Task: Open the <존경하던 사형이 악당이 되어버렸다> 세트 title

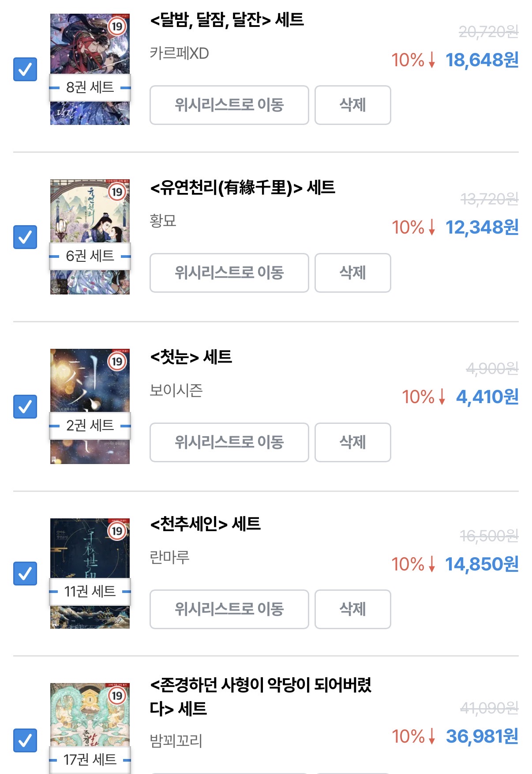Action: coord(260,697)
